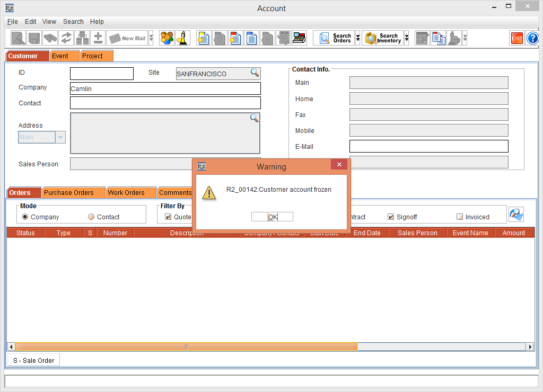Click OK in the Warning dialog
Viewport: 543px width, 392px height.
272,217
